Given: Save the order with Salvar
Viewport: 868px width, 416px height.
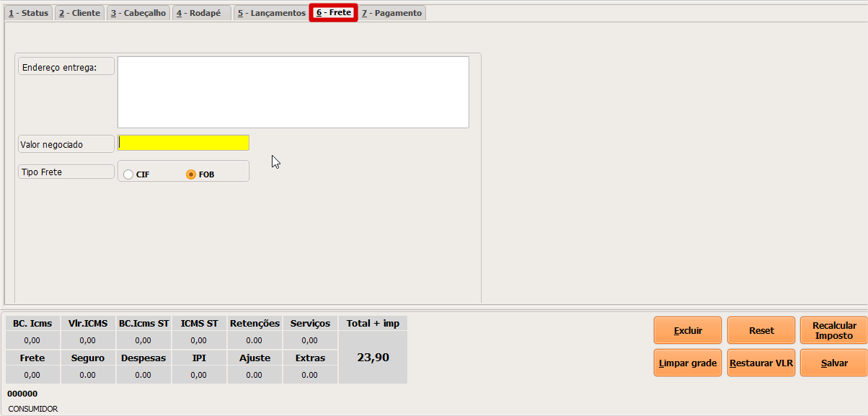Looking at the screenshot, I should tap(834, 363).
